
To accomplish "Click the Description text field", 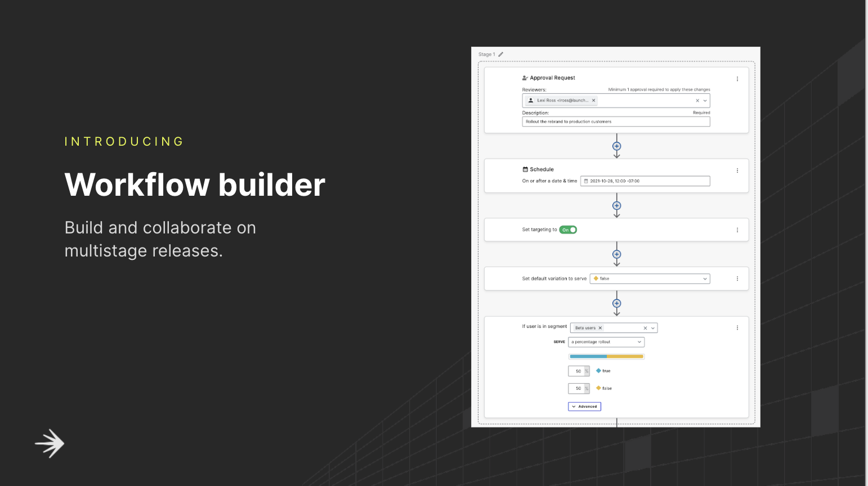I will coord(616,121).
